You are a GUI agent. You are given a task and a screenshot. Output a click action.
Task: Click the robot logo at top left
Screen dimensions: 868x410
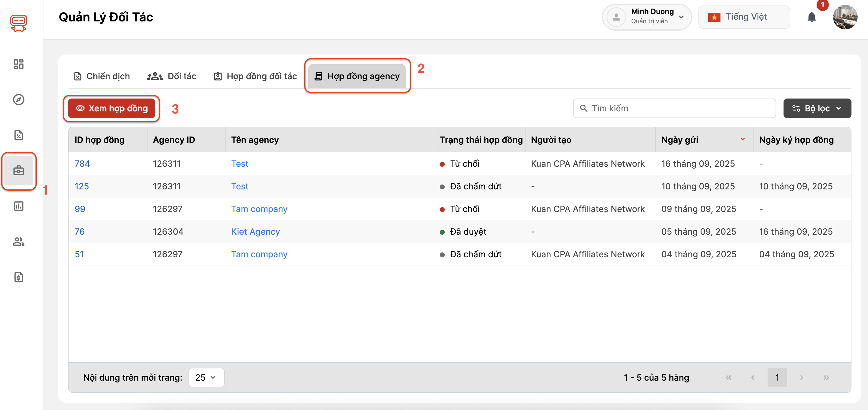(19, 23)
